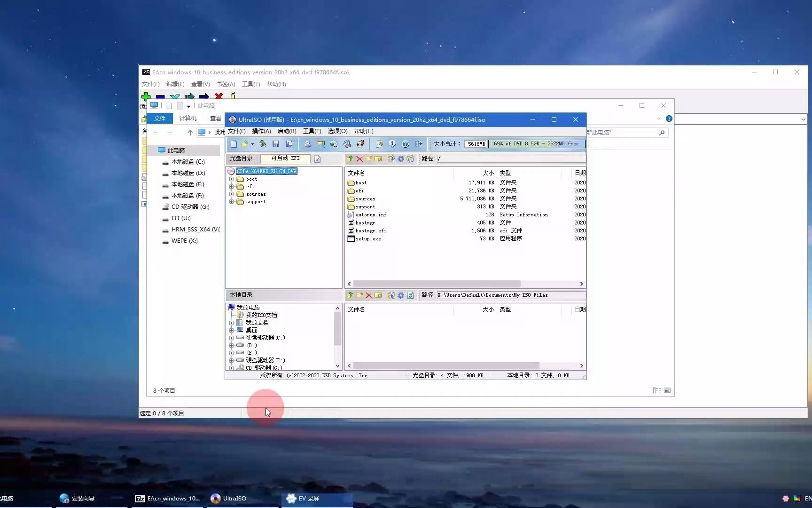The image size is (812, 508).
Task: Click Open file icon in UltraISO toolbar
Action: [244, 144]
